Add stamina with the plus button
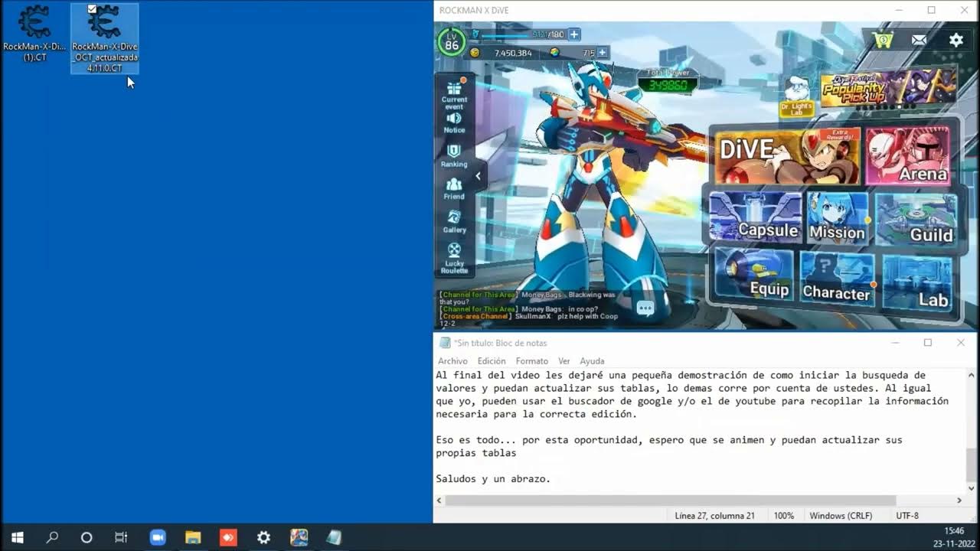The height and width of the screenshot is (551, 980). (574, 34)
